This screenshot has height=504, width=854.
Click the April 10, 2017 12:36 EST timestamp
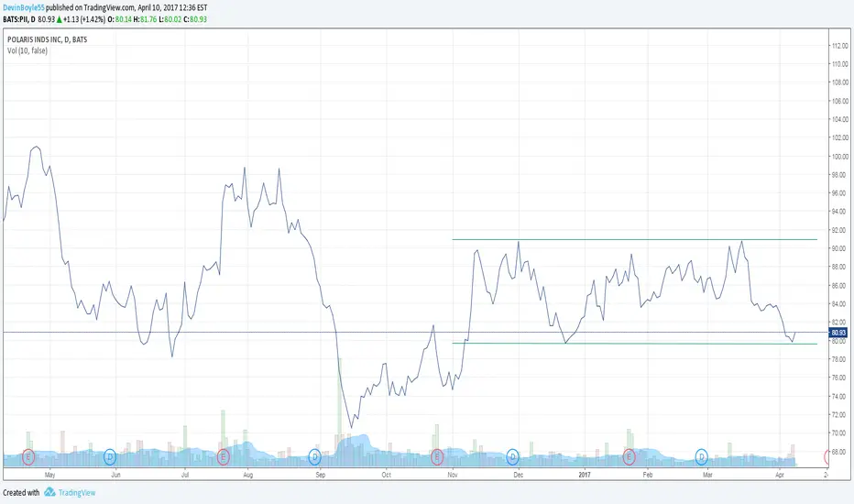click(172, 7)
